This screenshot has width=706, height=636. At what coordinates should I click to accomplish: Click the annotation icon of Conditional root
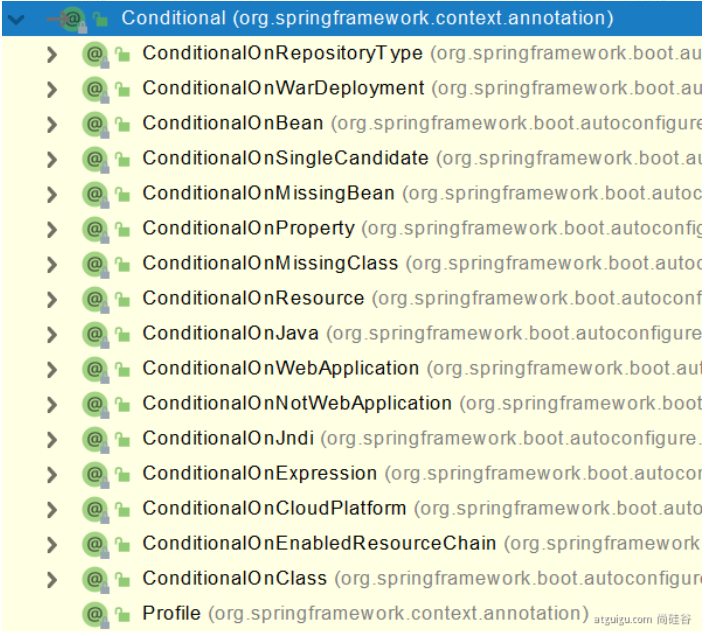click(x=73, y=19)
